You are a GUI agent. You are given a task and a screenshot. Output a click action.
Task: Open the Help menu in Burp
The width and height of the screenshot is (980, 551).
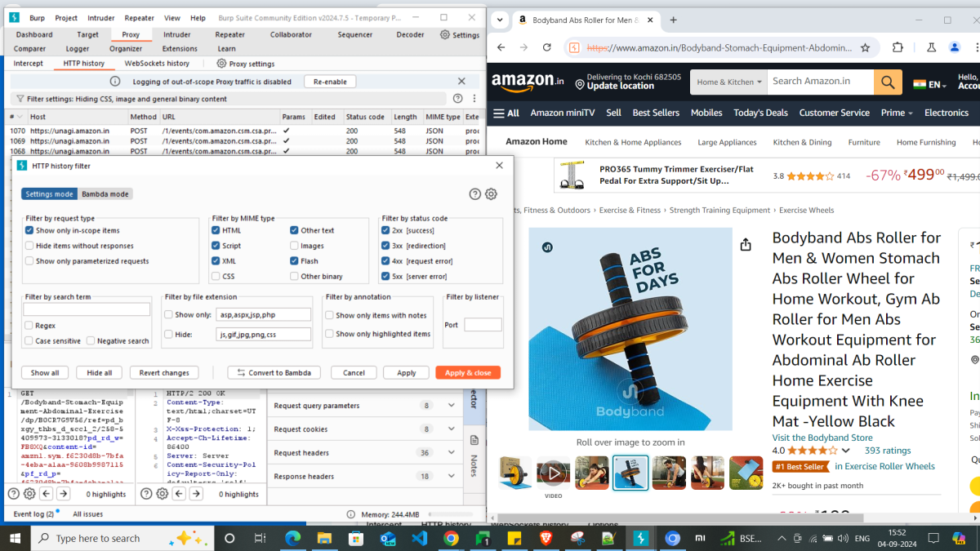click(198, 18)
